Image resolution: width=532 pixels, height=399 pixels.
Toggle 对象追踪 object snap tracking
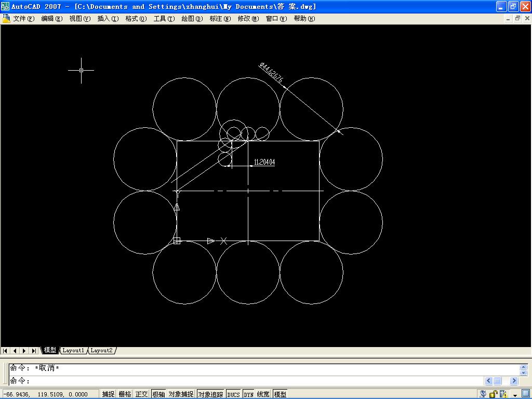point(210,394)
